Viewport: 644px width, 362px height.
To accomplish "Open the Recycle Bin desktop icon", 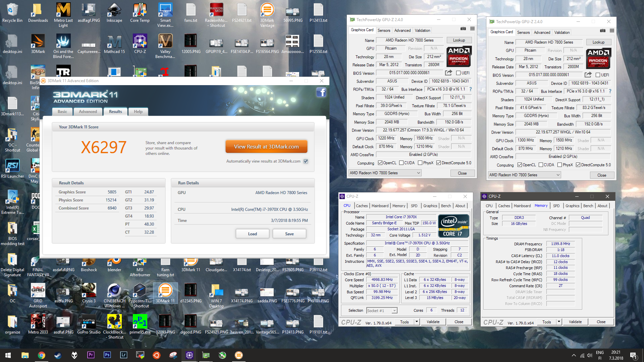I will 12,13.
